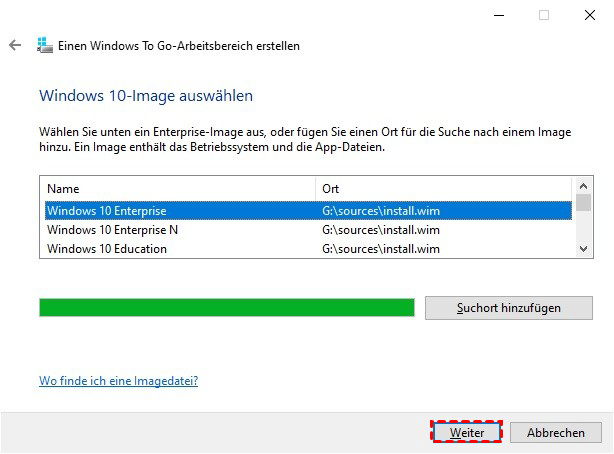Click Weiter to continue
614x454 pixels.
[x=467, y=433]
